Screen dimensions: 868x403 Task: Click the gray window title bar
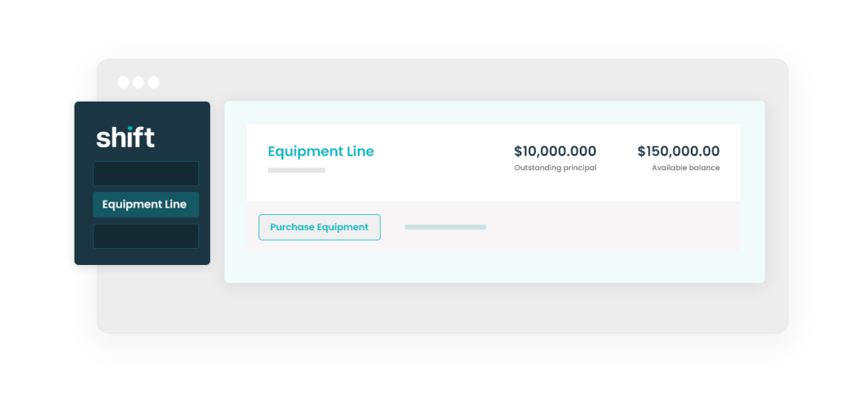point(442,80)
